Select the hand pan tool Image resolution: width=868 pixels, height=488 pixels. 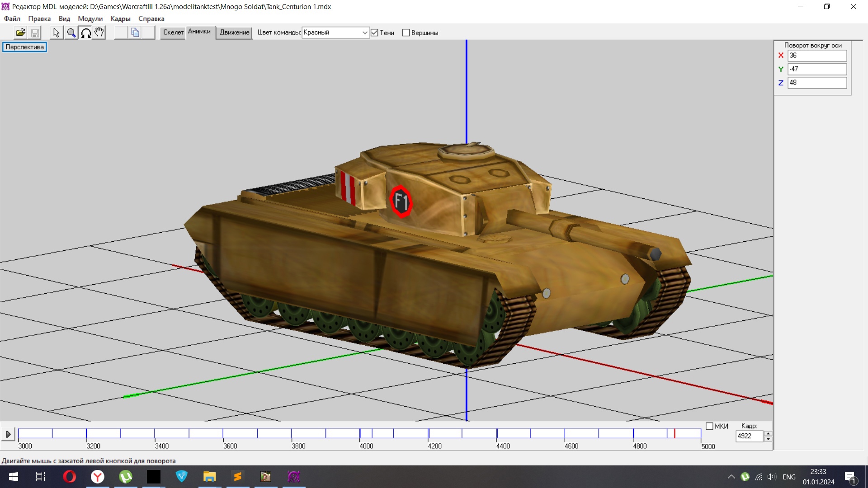point(99,33)
